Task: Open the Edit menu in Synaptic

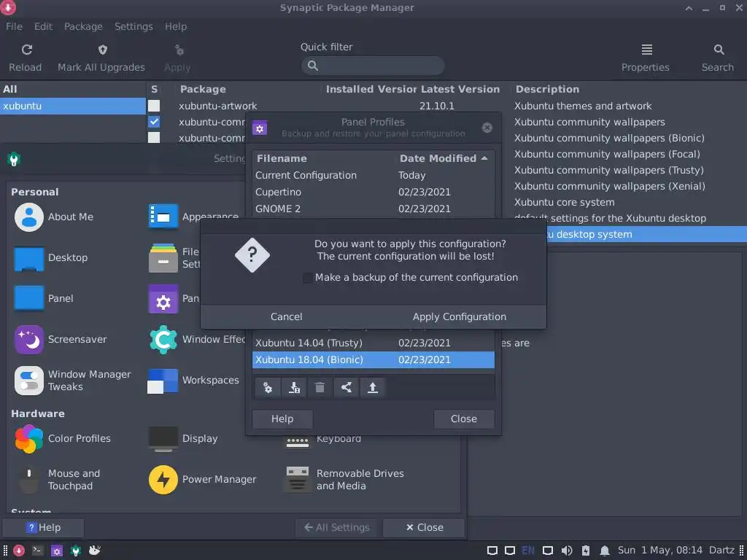Action: click(x=43, y=27)
